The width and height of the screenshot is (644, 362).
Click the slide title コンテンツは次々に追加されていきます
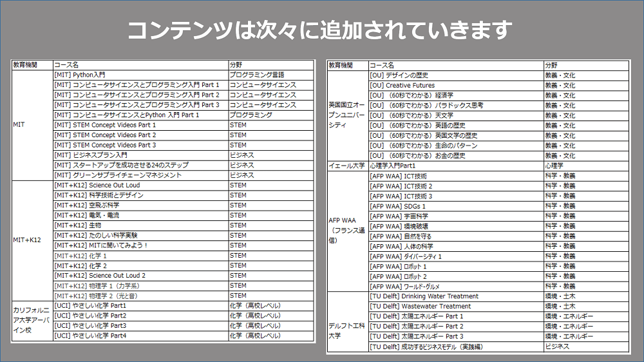point(319,30)
